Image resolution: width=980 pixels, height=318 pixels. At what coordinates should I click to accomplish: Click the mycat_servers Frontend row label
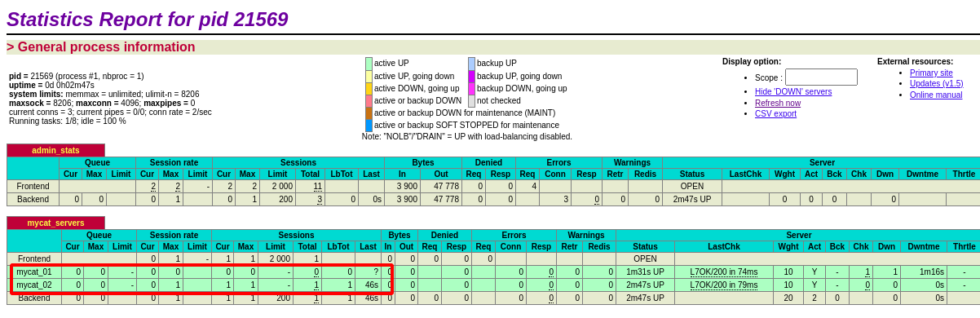(x=34, y=258)
